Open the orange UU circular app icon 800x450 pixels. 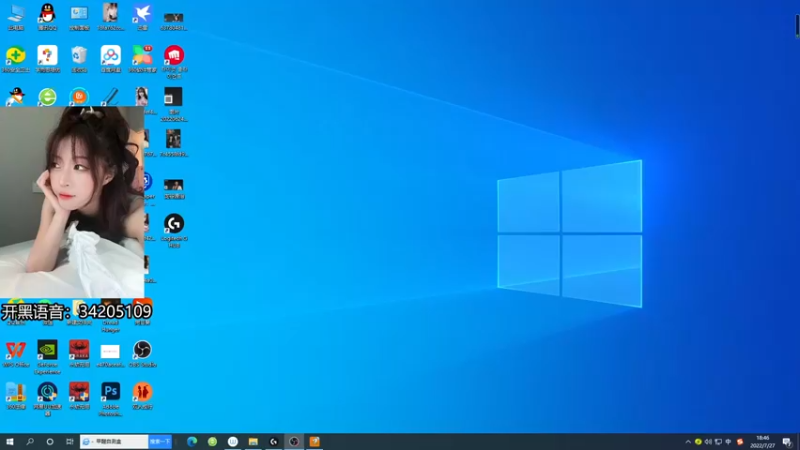pos(79,97)
